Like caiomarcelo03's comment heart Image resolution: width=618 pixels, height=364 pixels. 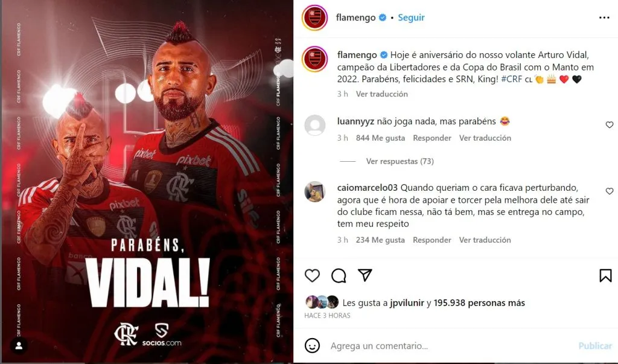pos(610,191)
